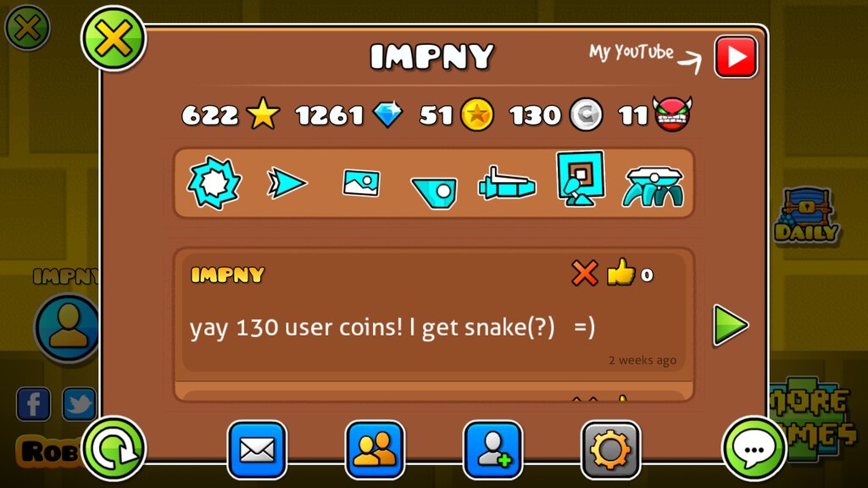Open the messages envelope button

click(257, 450)
